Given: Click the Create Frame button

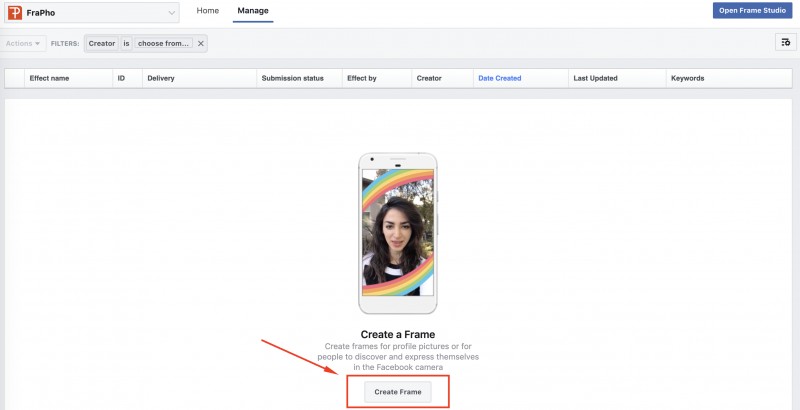Looking at the screenshot, I should coord(398,392).
